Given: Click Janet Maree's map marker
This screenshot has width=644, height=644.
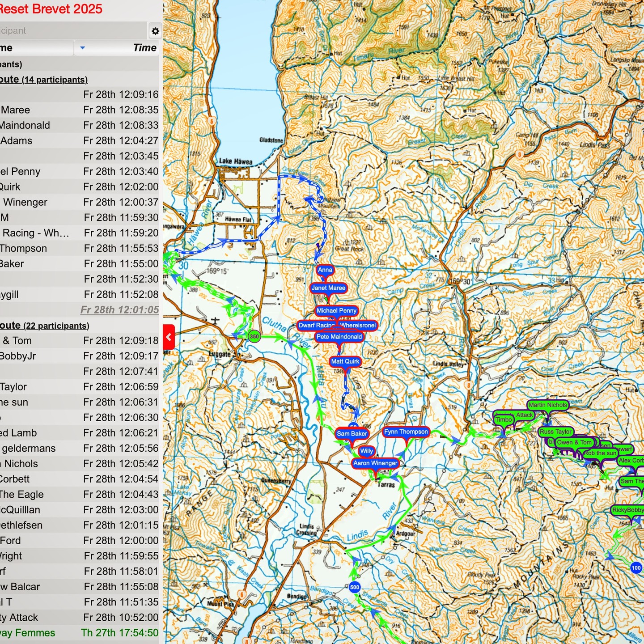Looking at the screenshot, I should point(328,288).
